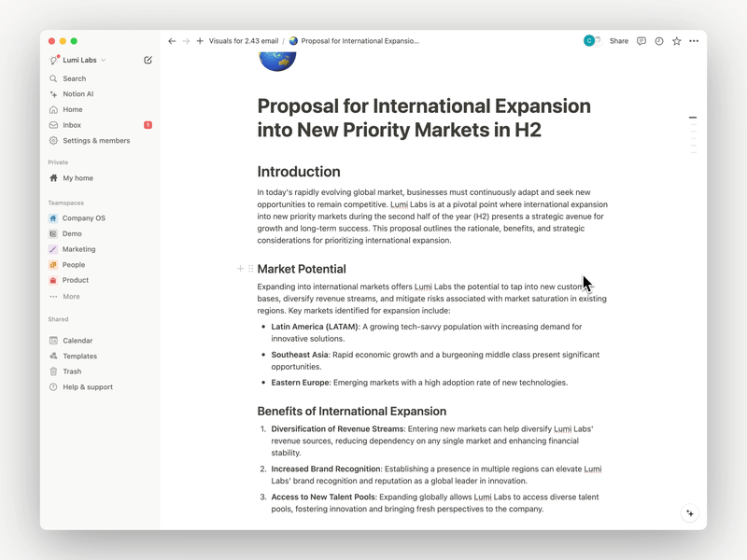747x560 pixels.
Task: Create a new page with the compose icon
Action: (x=148, y=60)
